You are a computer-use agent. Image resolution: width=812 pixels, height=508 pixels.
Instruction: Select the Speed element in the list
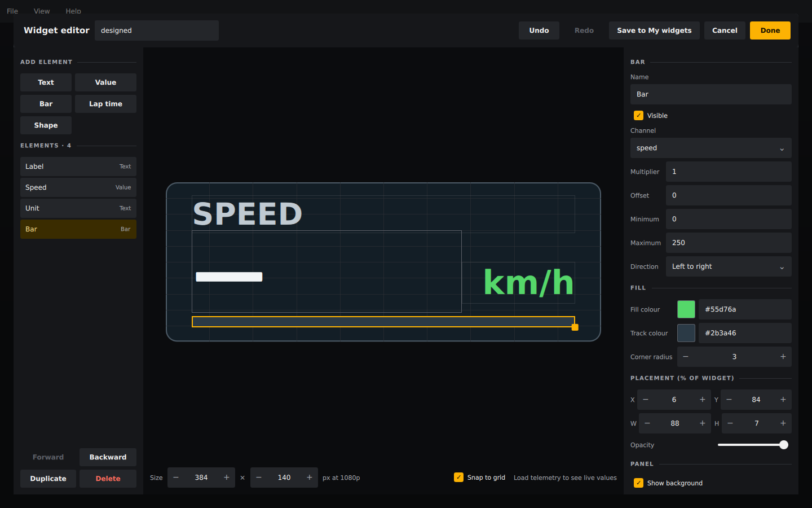click(78, 187)
